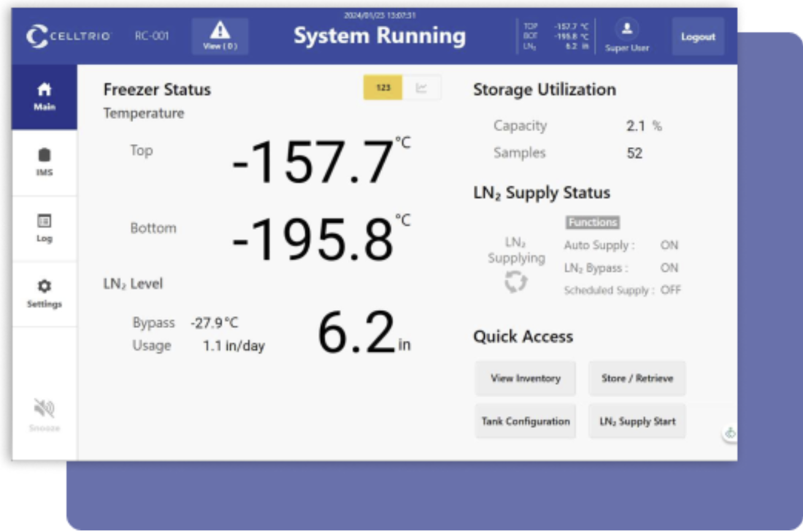
Task: Click the header temperature summary readout
Action: coord(556,36)
